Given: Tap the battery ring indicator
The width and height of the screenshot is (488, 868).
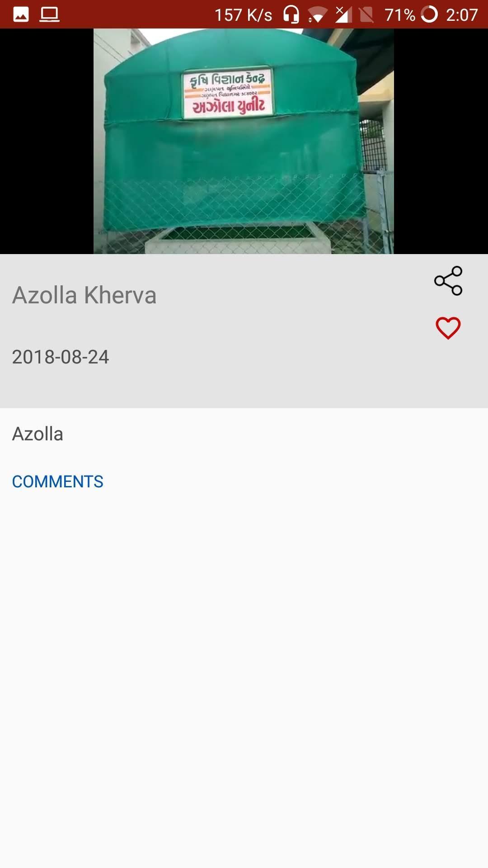Looking at the screenshot, I should [429, 14].
